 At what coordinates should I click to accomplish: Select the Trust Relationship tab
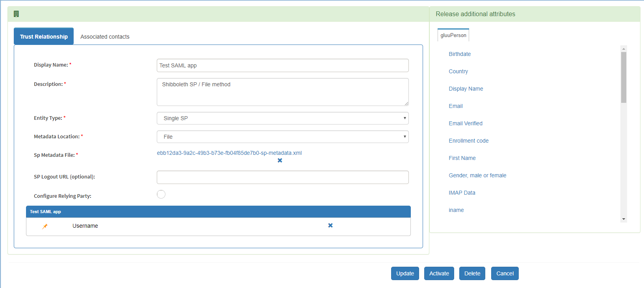(44, 37)
